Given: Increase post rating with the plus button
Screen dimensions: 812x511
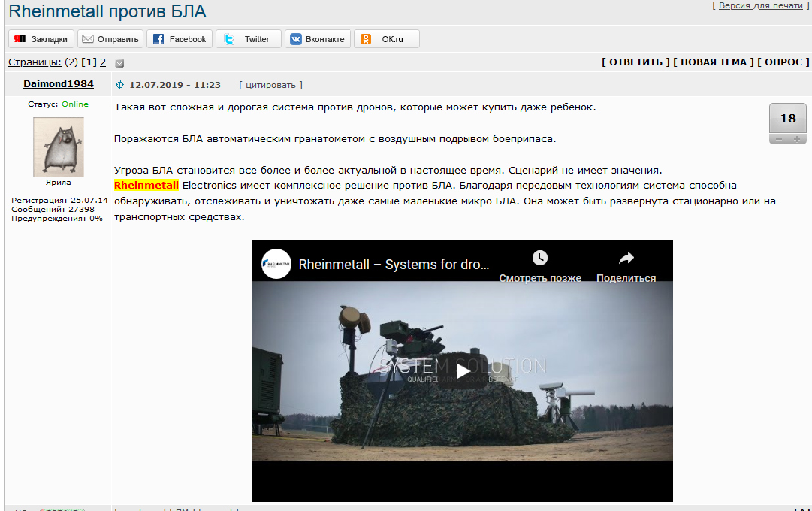Looking at the screenshot, I should 797,139.
